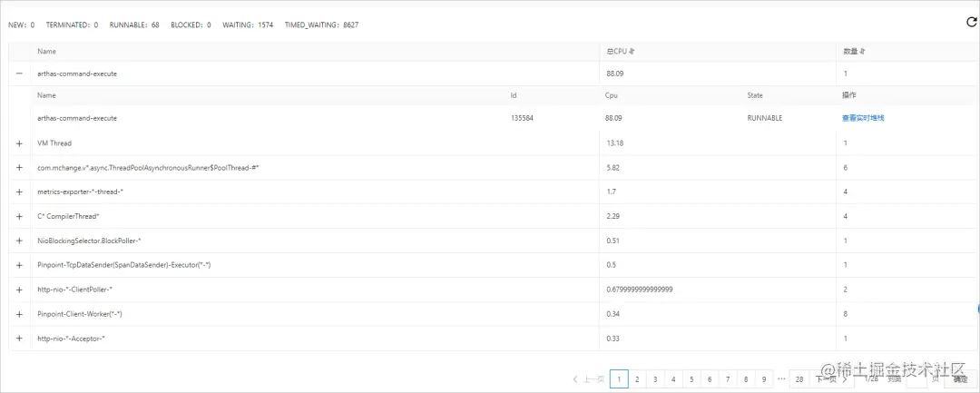Expand the Pinpoint-Client-Worker group

tap(19, 314)
